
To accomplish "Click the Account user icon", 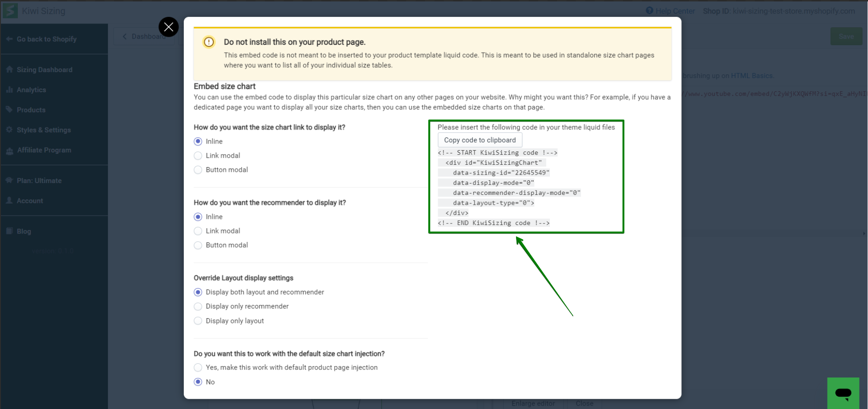I will coord(9,200).
